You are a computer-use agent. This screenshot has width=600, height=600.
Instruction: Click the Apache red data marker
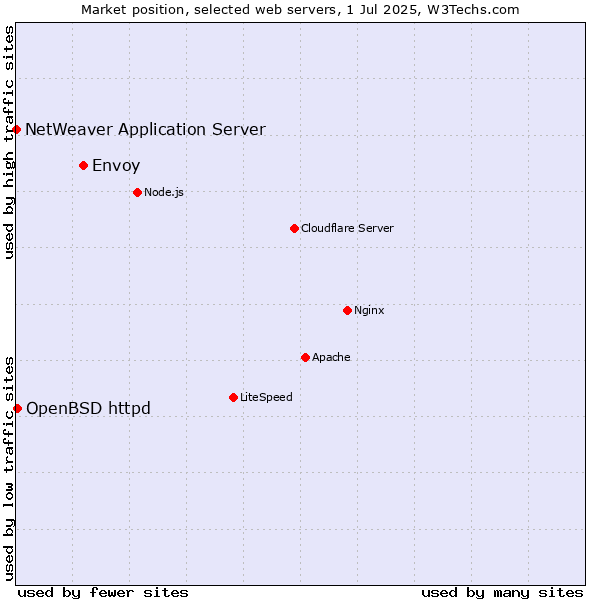[305, 357]
